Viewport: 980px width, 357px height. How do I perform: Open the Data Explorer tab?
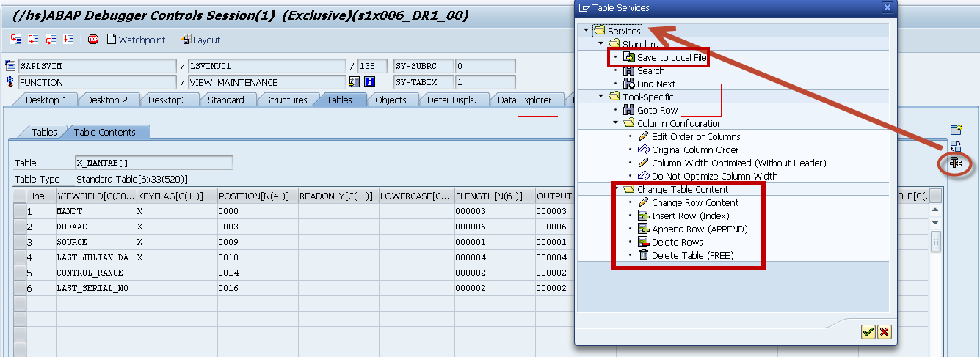click(524, 100)
